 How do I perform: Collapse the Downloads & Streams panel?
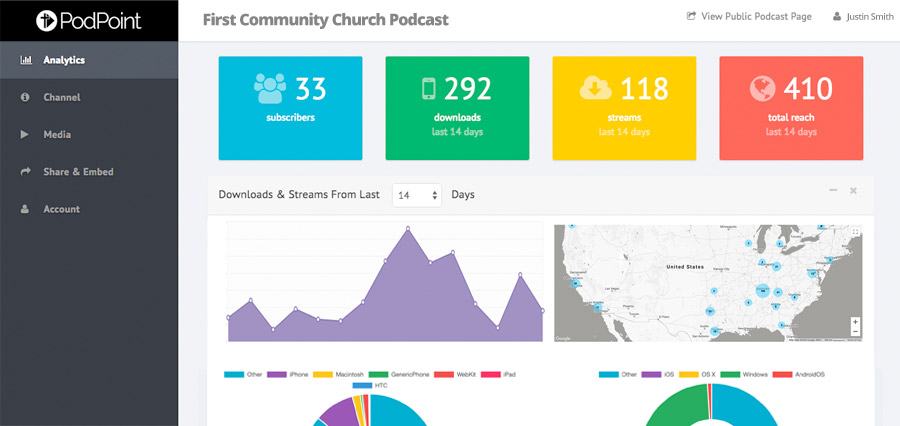pyautogui.click(x=833, y=190)
